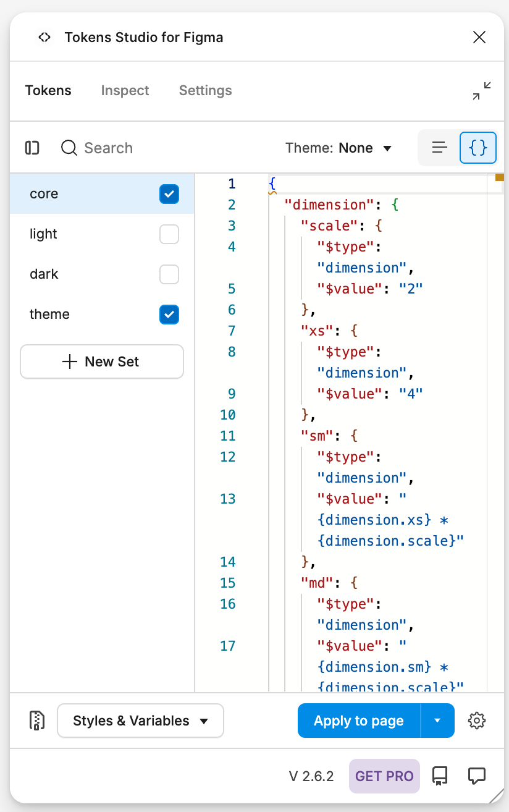Switch to JSON editor view
Screen dimensions: 509x812
(x=478, y=148)
